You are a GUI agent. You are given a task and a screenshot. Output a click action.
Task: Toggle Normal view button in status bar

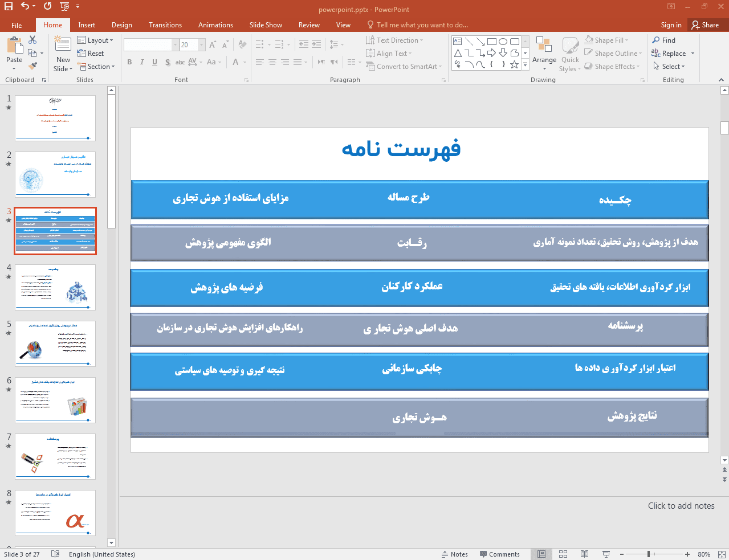click(x=541, y=554)
